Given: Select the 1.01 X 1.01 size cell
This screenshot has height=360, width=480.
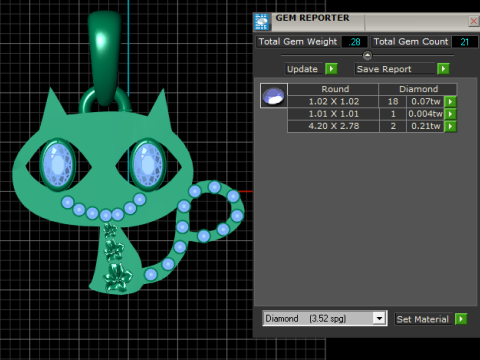Looking at the screenshot, I should click(x=333, y=114).
